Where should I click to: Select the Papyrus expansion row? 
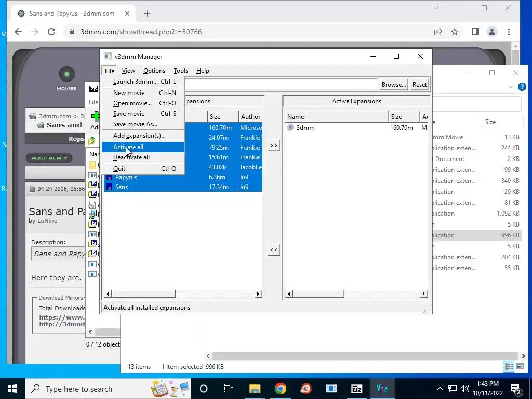pos(183,177)
